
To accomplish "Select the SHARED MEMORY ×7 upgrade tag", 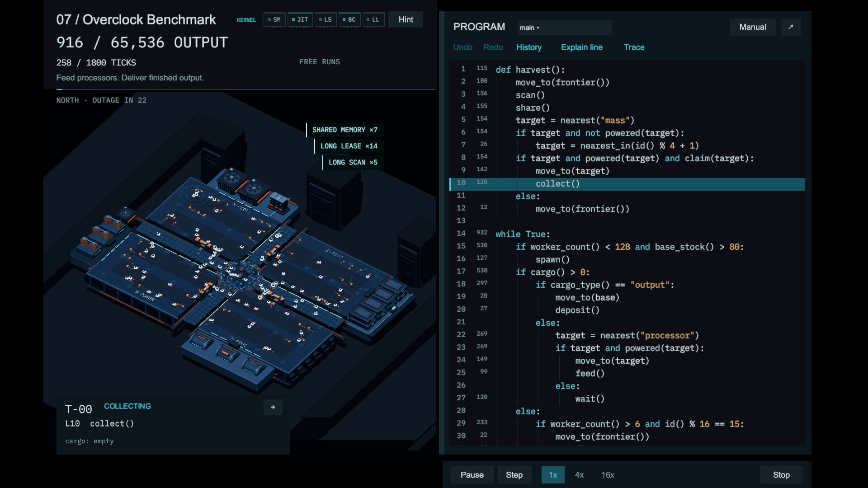I will coord(345,130).
